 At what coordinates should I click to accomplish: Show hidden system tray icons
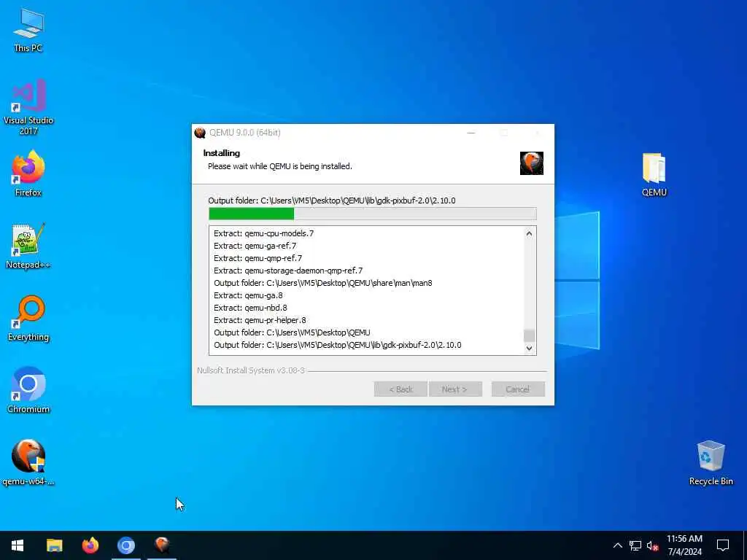click(x=617, y=545)
